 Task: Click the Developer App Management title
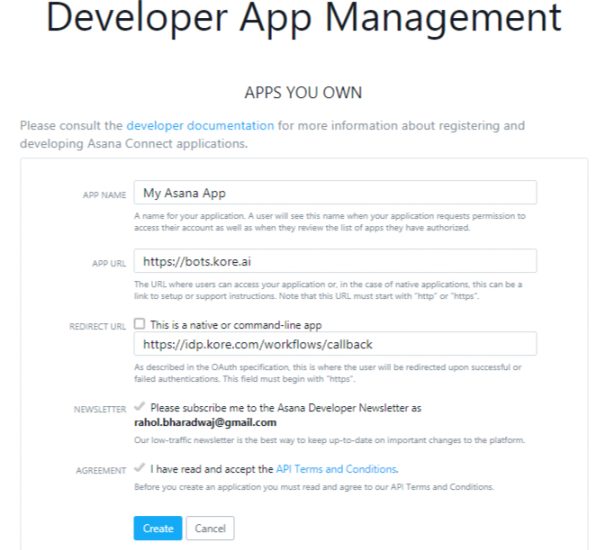[x=303, y=19]
